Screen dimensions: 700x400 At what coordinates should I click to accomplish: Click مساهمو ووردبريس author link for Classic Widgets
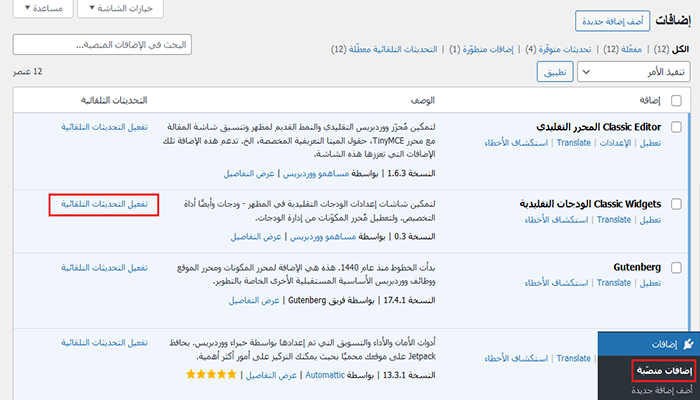(323, 237)
